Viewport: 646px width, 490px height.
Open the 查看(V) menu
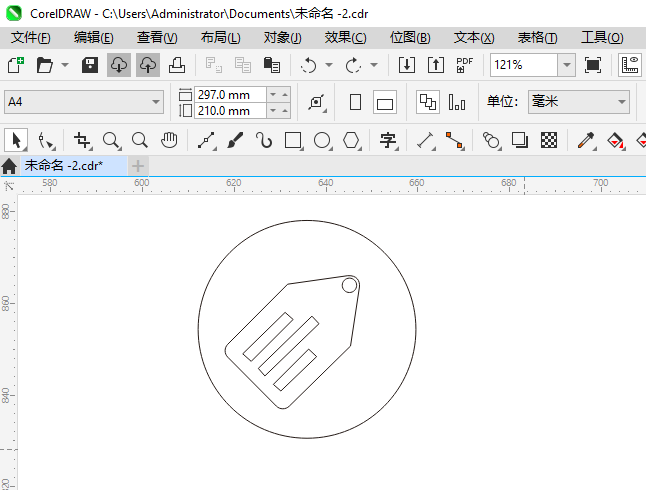tap(157, 38)
